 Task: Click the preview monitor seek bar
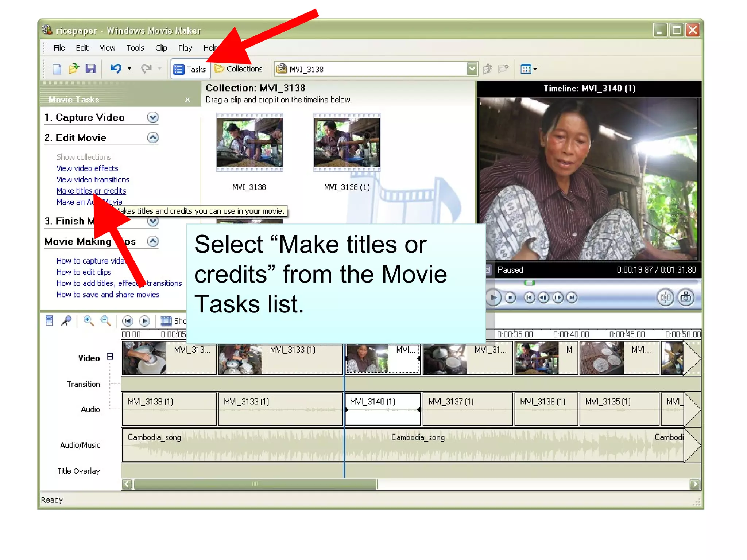(596, 283)
